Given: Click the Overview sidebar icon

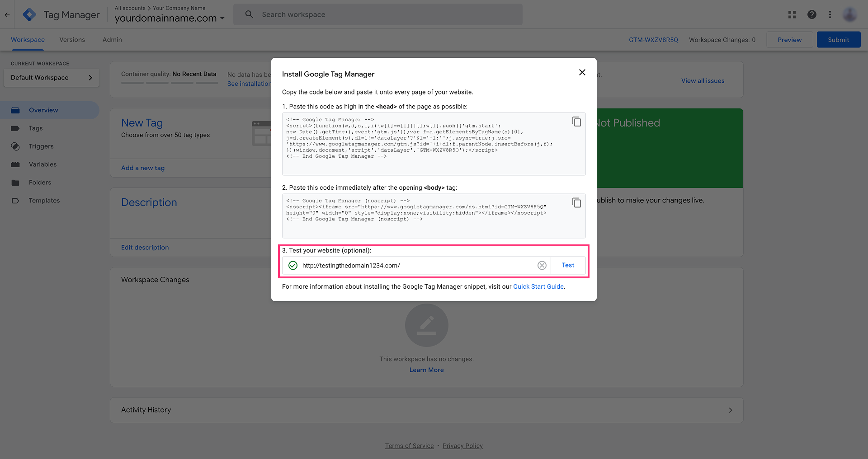Looking at the screenshot, I should click(15, 110).
